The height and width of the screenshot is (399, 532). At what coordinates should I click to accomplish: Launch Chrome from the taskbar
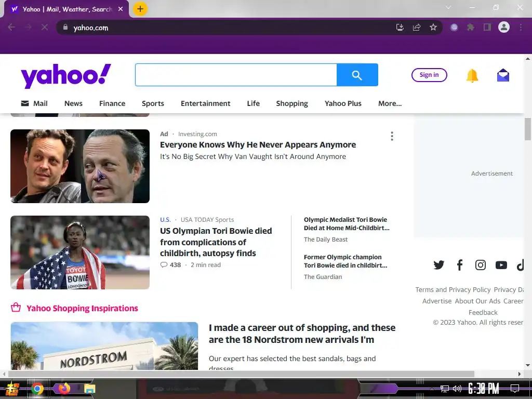pos(37,389)
